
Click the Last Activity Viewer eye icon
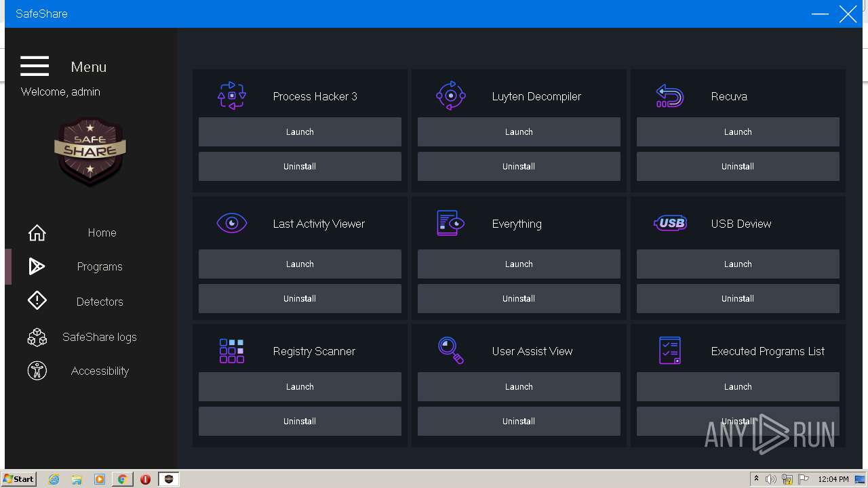(x=232, y=223)
